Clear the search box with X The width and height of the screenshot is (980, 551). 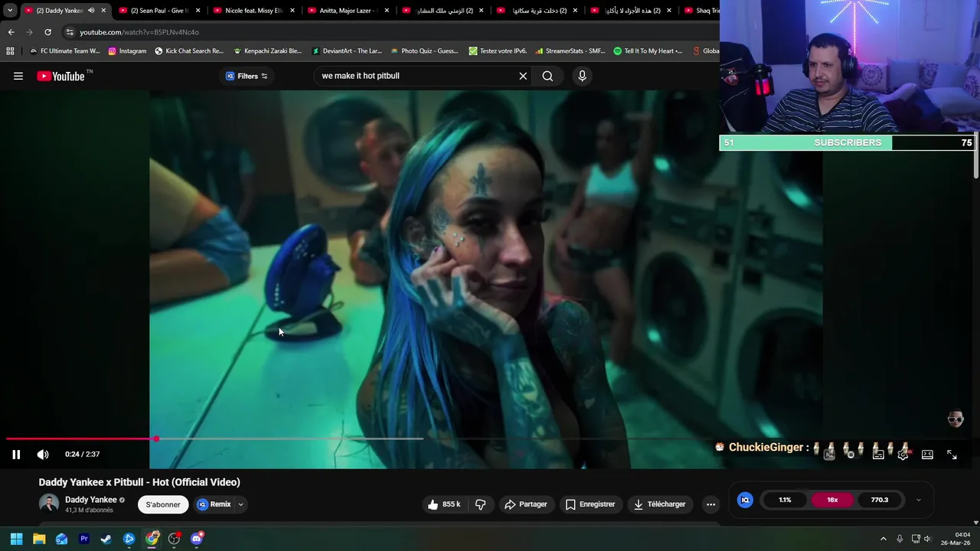523,76
